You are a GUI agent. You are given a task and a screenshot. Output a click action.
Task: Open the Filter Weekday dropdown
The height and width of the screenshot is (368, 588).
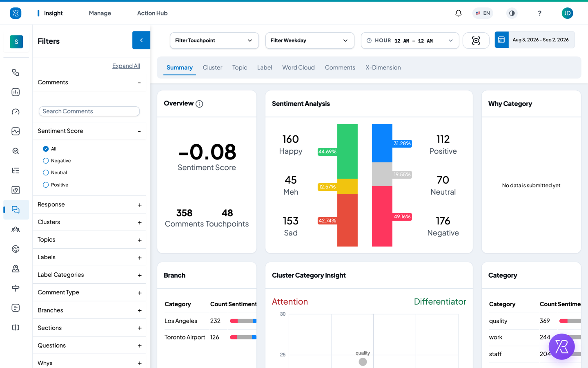[x=310, y=40]
